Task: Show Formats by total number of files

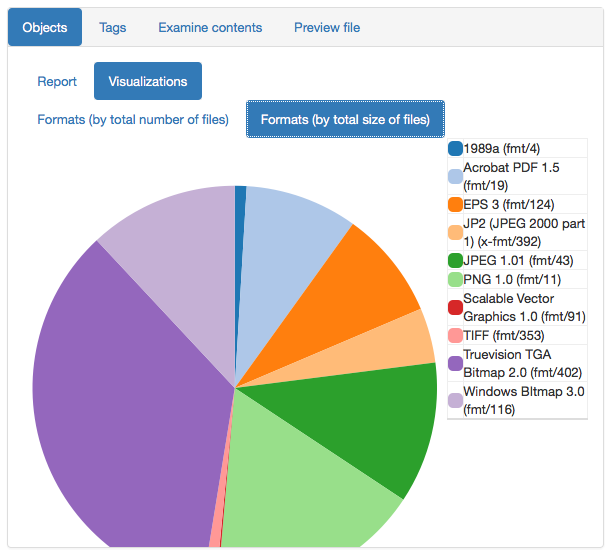Action: 133,119
